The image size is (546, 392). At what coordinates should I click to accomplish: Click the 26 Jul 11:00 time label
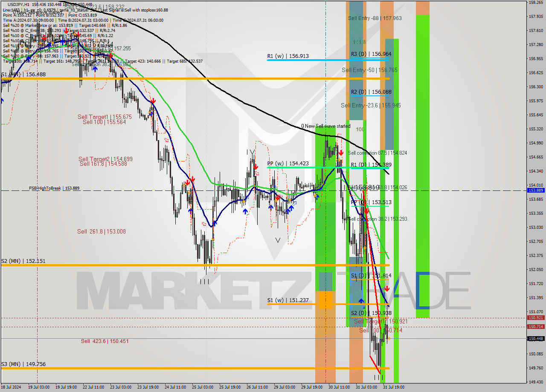257,387
